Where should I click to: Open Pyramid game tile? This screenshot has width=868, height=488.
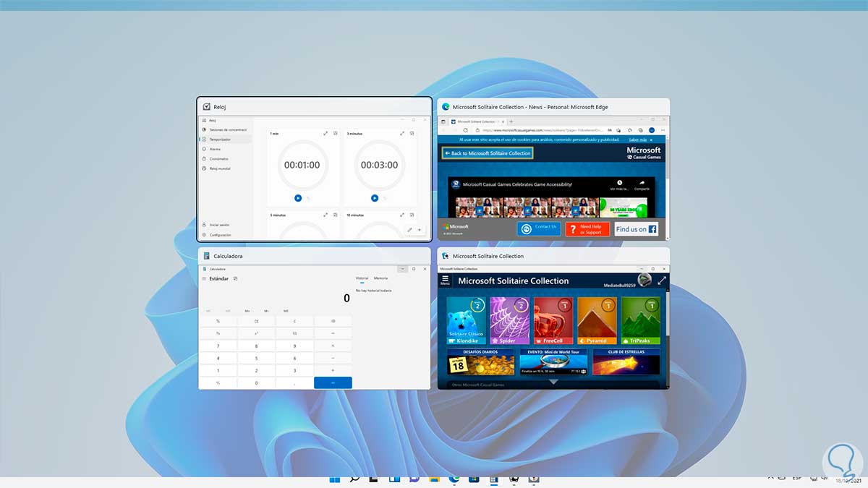point(597,320)
